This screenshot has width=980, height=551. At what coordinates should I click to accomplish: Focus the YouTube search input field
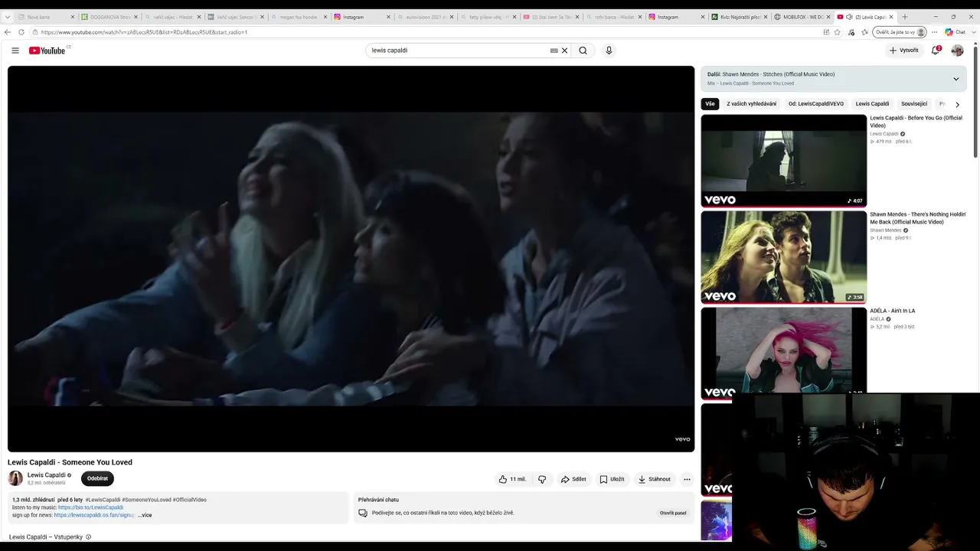[458, 51]
